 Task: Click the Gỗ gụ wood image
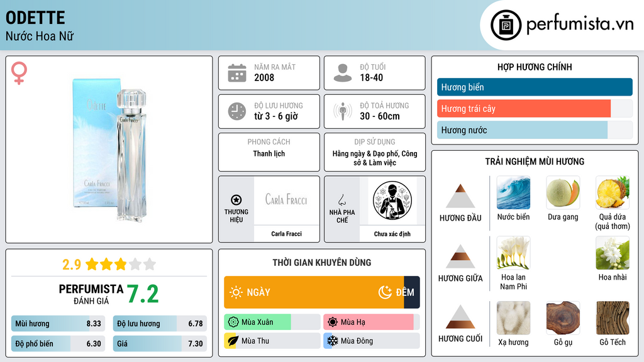tap(563, 318)
